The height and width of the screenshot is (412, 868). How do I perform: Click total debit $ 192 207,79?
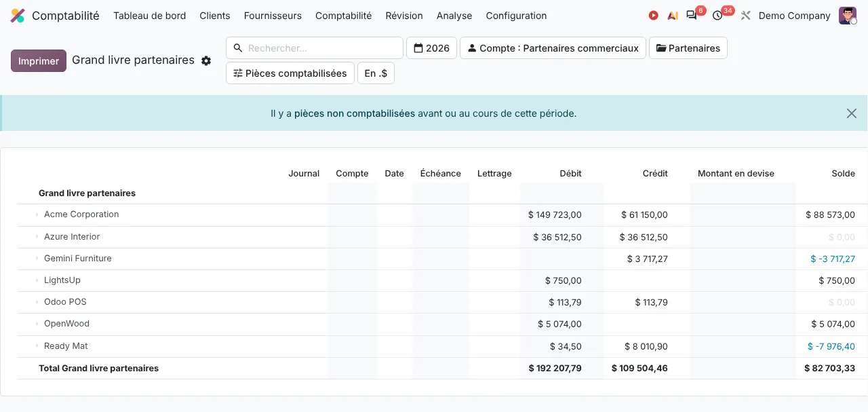(x=555, y=369)
